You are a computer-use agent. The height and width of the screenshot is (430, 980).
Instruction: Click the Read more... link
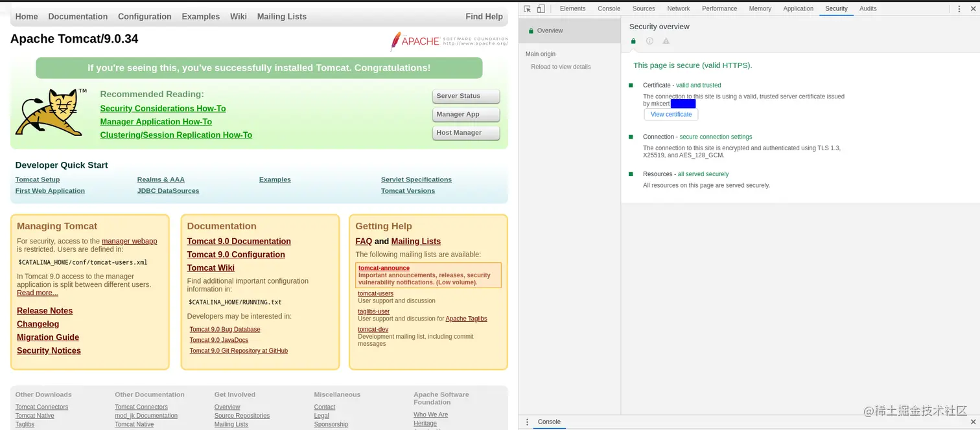point(37,293)
